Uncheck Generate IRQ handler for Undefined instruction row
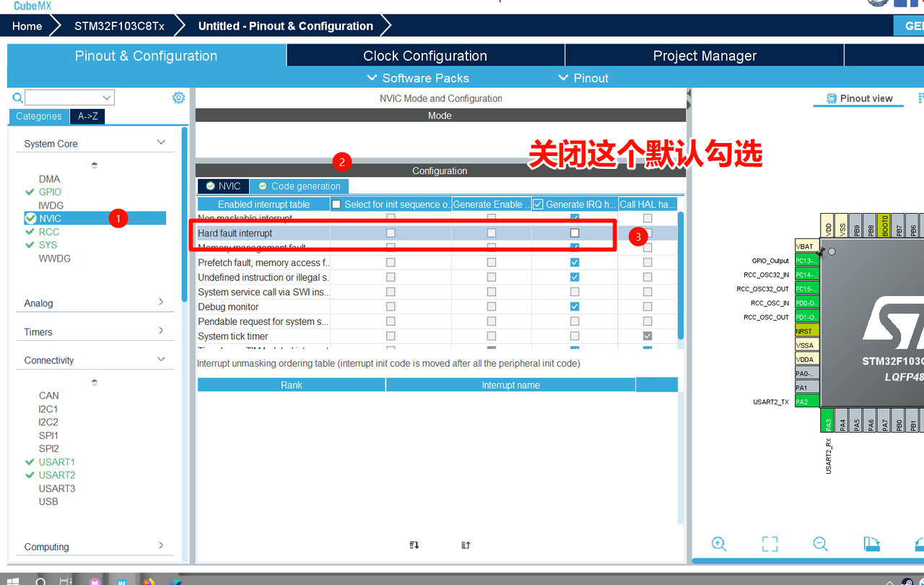The image size is (924, 585). click(575, 277)
